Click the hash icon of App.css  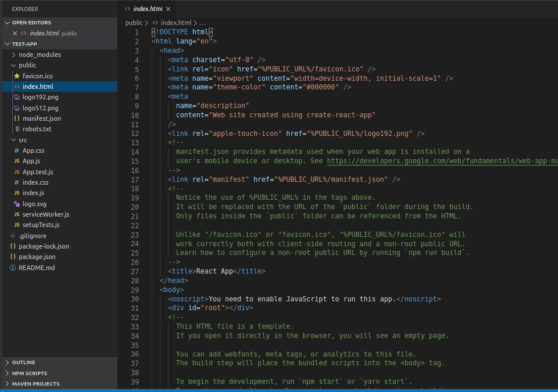pos(17,150)
